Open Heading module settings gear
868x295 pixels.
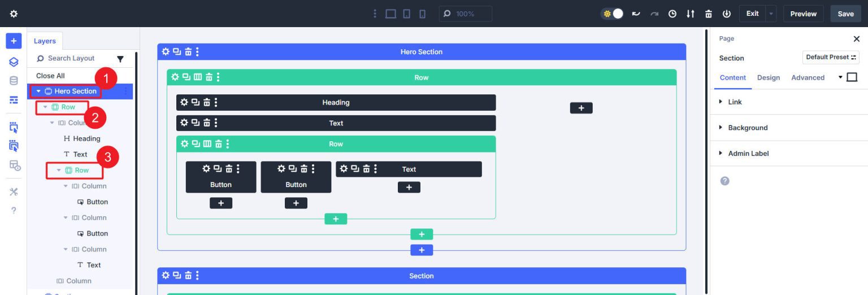tap(184, 102)
